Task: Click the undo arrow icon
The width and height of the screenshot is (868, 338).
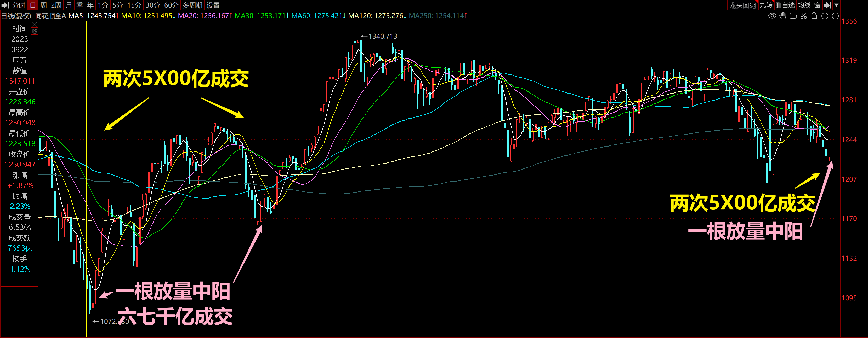Action: tap(793, 16)
